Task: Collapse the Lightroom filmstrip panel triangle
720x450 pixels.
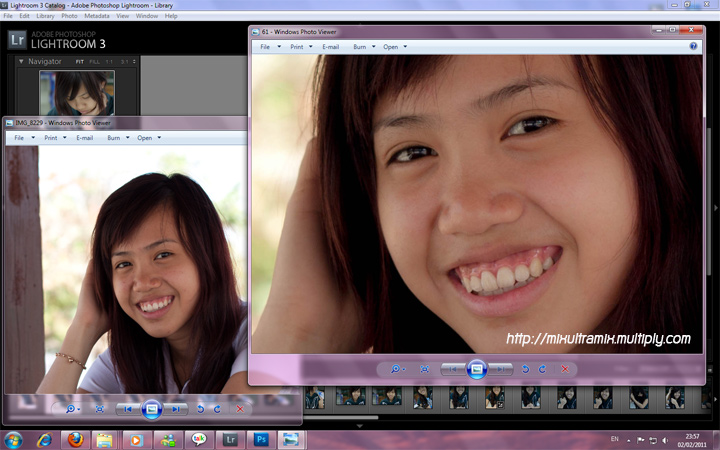Action: pyautogui.click(x=360, y=426)
